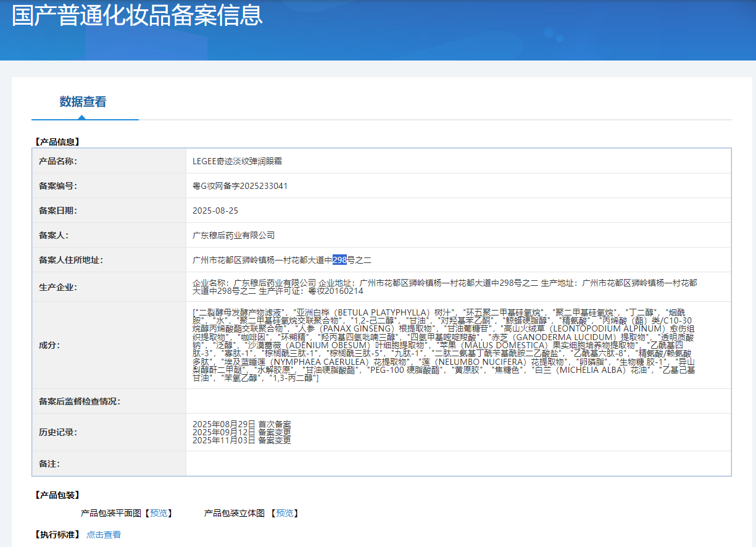756x547 pixels.
Task: Click the history entry 2025年09月12日 备案变更
Action: (x=241, y=432)
